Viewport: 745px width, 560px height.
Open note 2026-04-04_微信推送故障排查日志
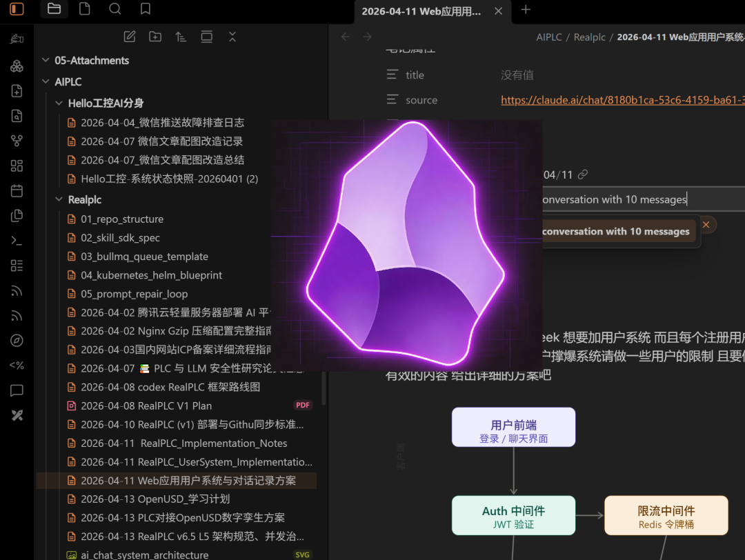point(162,123)
